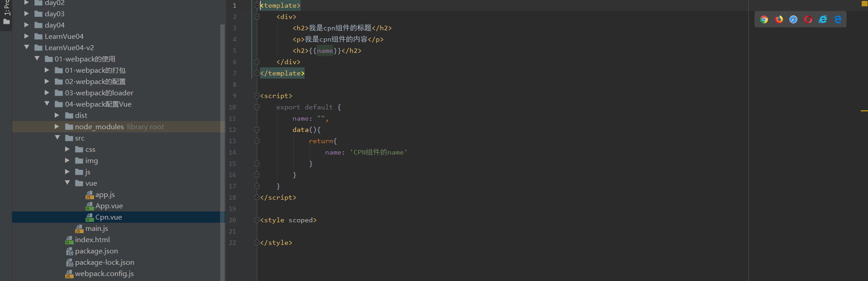Expand the css folder
The width and height of the screenshot is (868, 281).
pos(67,149)
